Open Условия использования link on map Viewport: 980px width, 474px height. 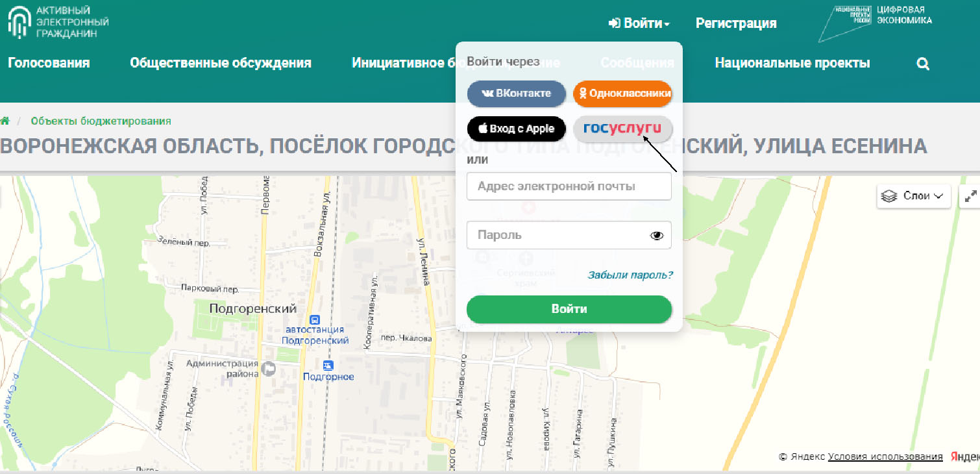click(x=885, y=456)
